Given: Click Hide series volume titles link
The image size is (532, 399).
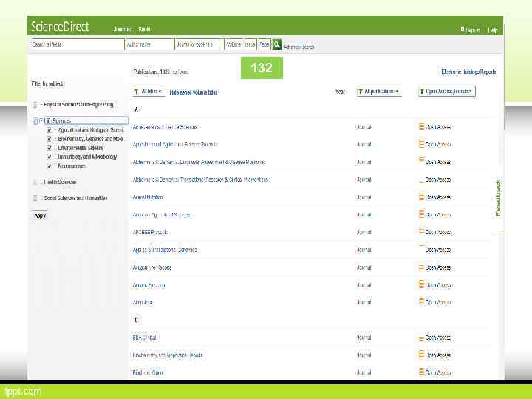Looking at the screenshot, I should (194, 92).
